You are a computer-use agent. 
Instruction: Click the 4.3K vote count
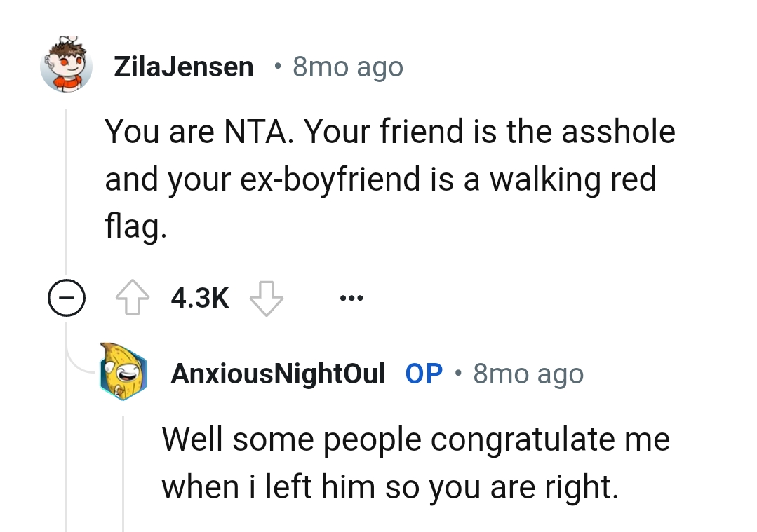pos(199,297)
